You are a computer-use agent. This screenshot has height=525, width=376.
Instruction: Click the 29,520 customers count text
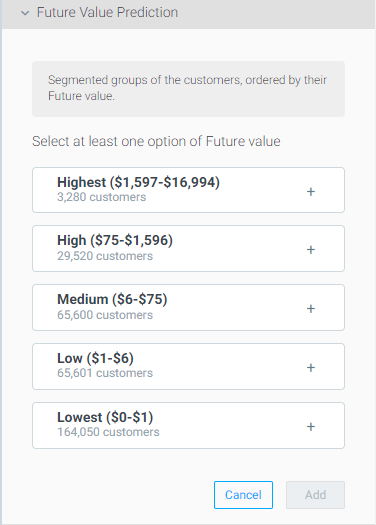[x=105, y=256]
